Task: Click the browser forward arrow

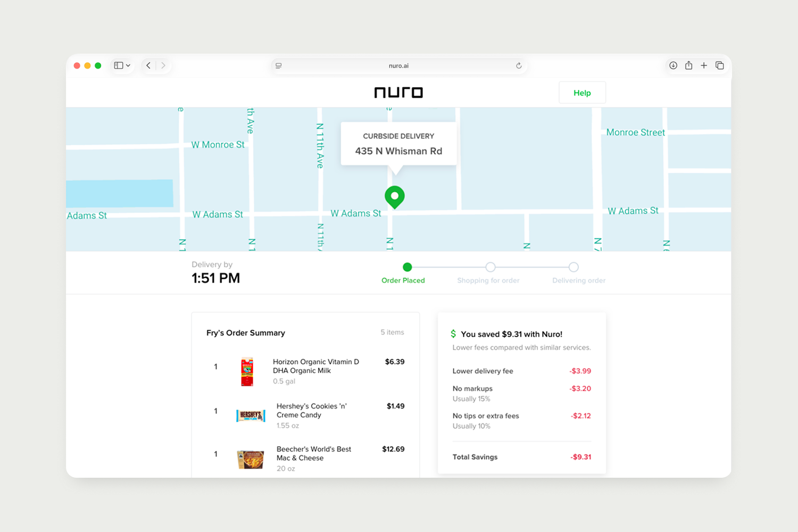Action: [163, 65]
